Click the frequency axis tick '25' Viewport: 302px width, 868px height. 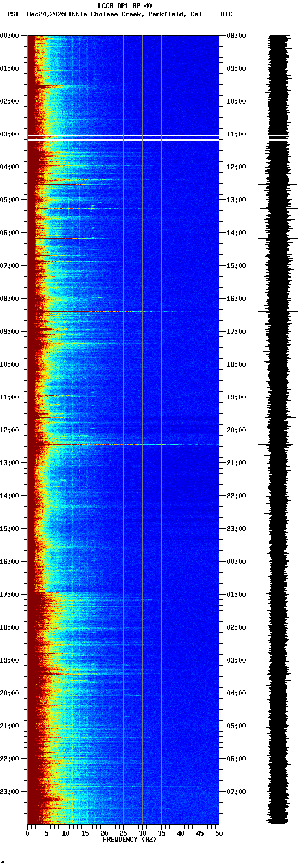tap(123, 833)
